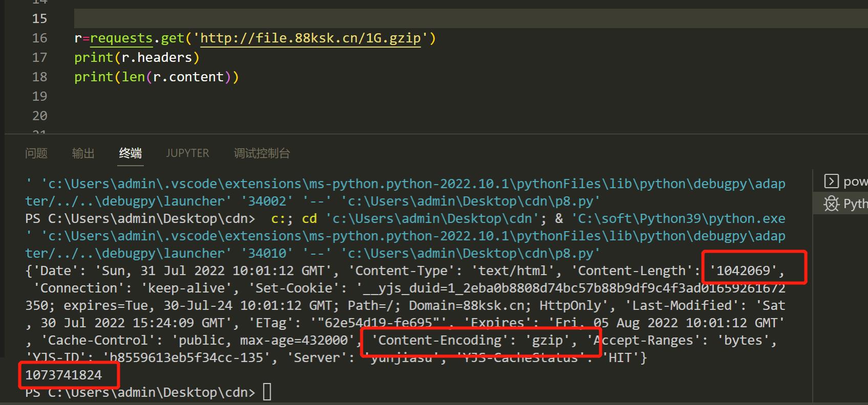Screen dimensions: 868x405
Task: Click the '34010' port argument in terminal
Action: coord(267,253)
